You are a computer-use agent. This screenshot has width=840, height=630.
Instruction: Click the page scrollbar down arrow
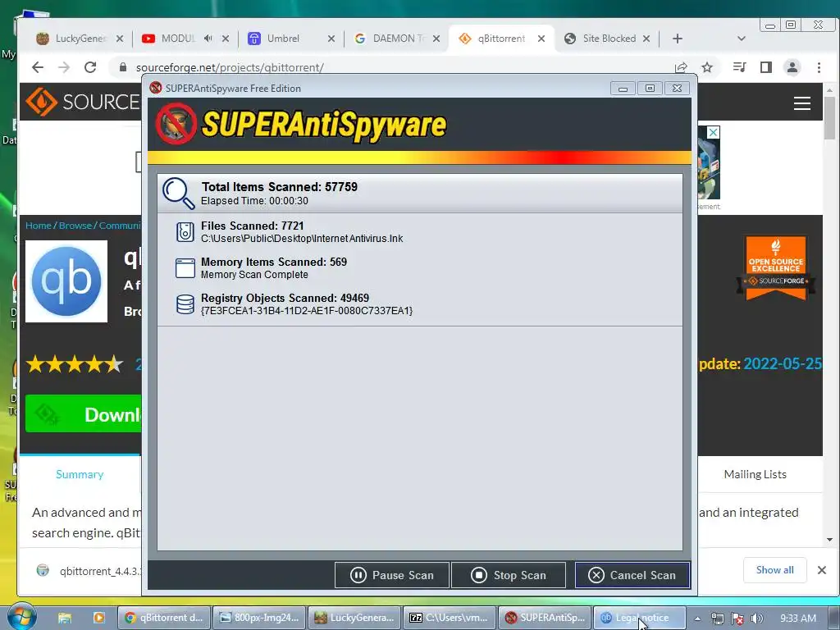pos(829,540)
